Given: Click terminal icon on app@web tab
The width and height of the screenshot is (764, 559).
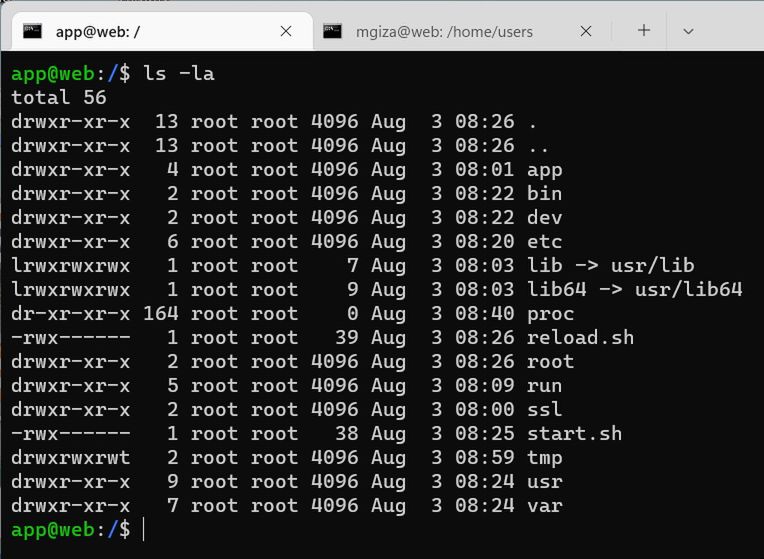Looking at the screenshot, I should (x=33, y=31).
